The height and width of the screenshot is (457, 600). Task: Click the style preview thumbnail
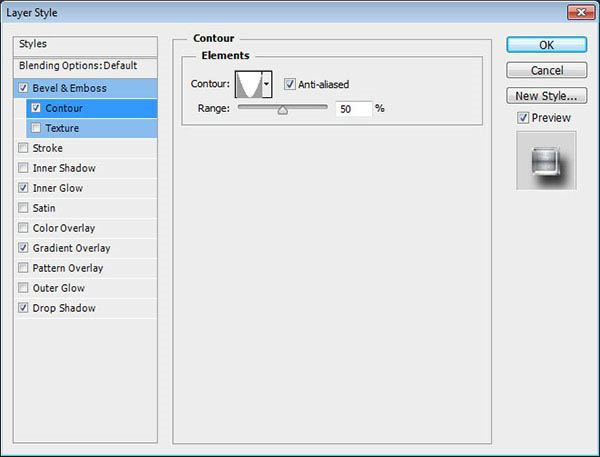click(546, 160)
